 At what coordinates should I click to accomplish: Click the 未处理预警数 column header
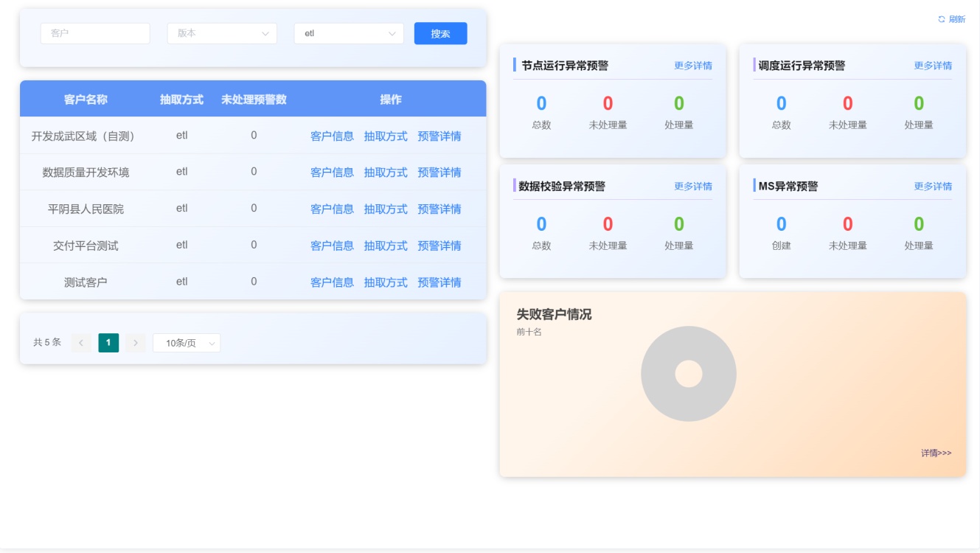pos(254,100)
